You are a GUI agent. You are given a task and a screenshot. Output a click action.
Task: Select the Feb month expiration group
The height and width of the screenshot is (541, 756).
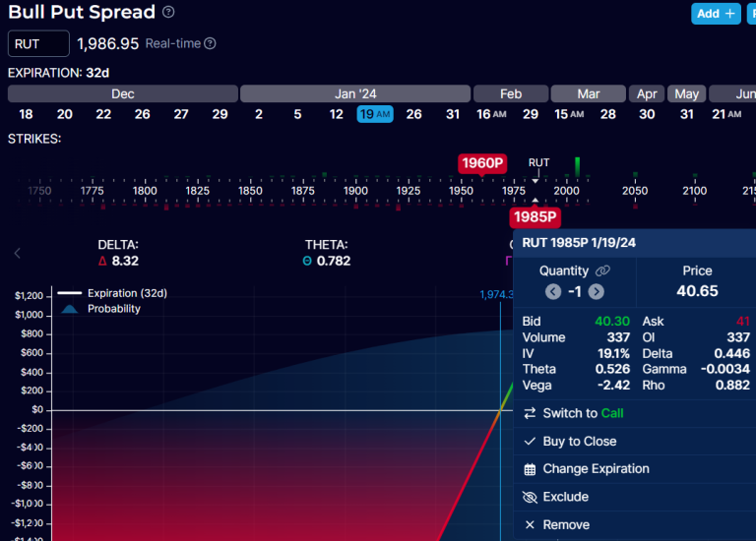[511, 93]
